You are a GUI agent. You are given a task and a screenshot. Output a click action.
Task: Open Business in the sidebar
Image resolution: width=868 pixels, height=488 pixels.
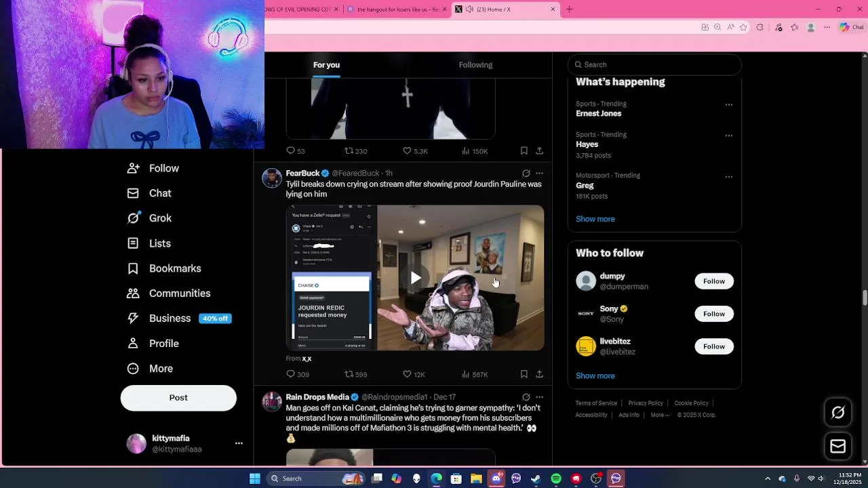[179, 319]
